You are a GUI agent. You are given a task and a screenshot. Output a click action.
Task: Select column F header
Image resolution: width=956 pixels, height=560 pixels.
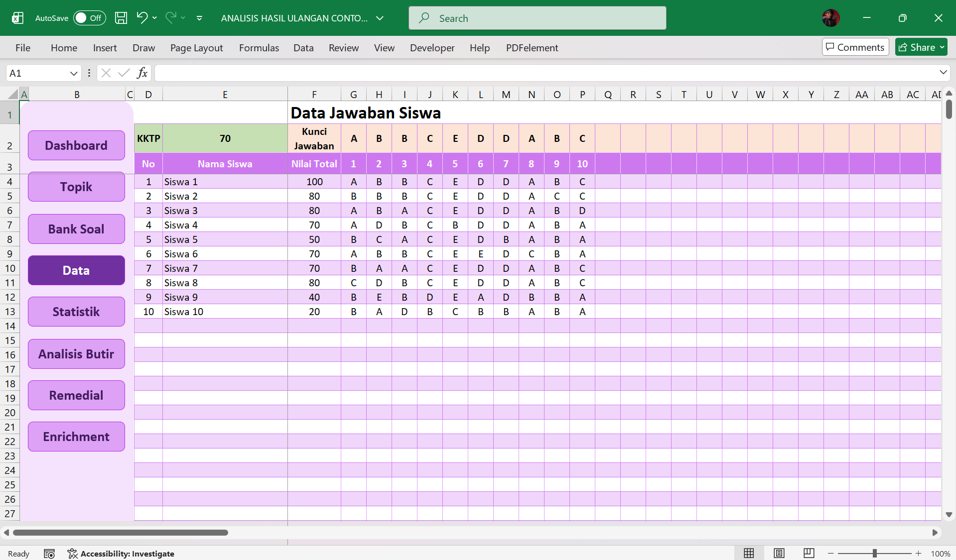point(314,94)
